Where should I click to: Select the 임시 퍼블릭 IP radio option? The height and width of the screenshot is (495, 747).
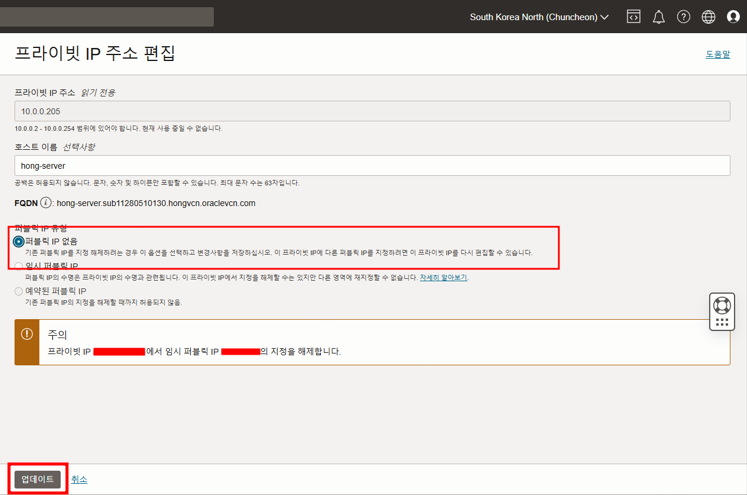pyautogui.click(x=19, y=266)
